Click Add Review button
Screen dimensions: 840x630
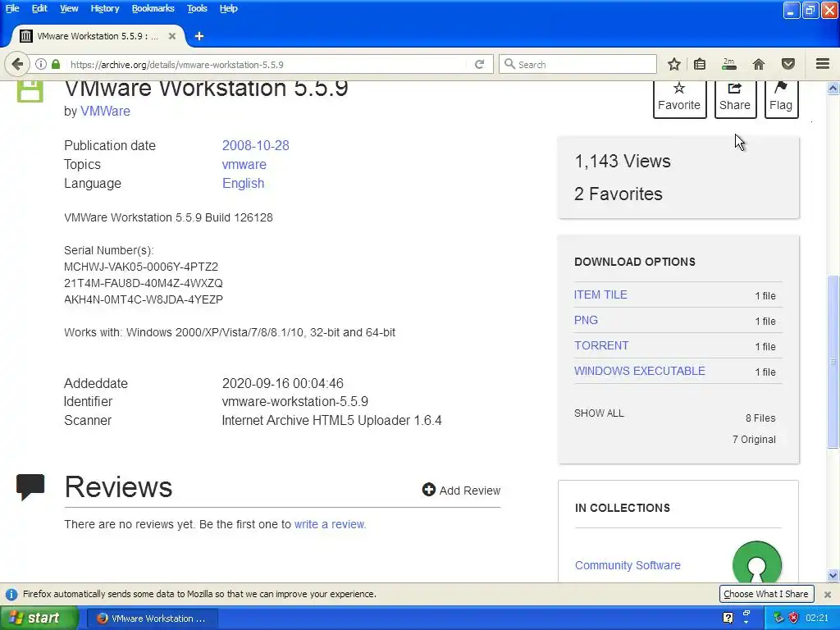[461, 491]
